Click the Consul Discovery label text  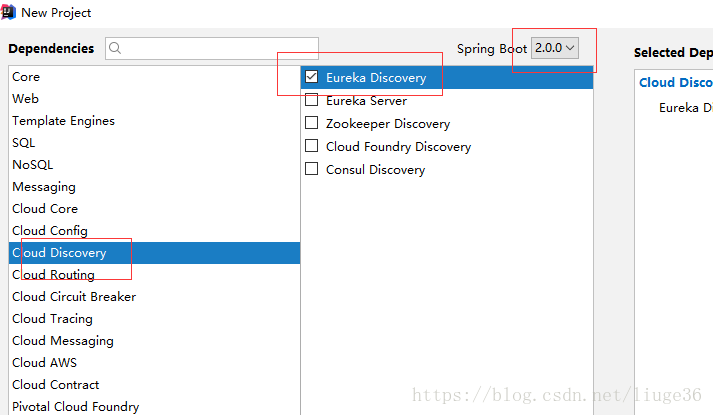(x=376, y=170)
